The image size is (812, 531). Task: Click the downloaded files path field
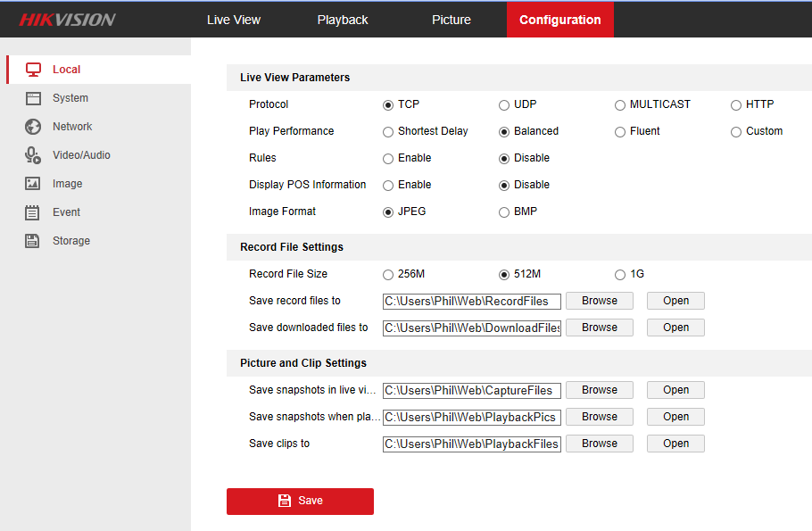(x=472, y=328)
